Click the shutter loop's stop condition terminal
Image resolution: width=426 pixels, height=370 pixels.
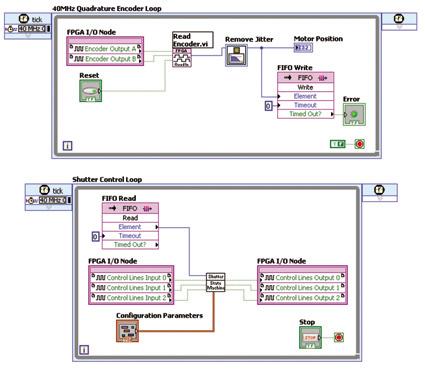point(339,337)
